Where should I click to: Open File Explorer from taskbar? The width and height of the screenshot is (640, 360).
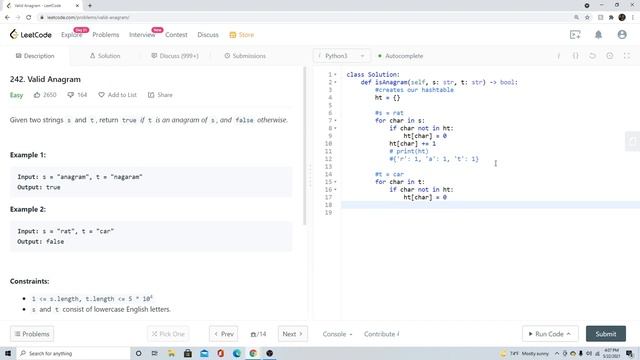coord(171,353)
